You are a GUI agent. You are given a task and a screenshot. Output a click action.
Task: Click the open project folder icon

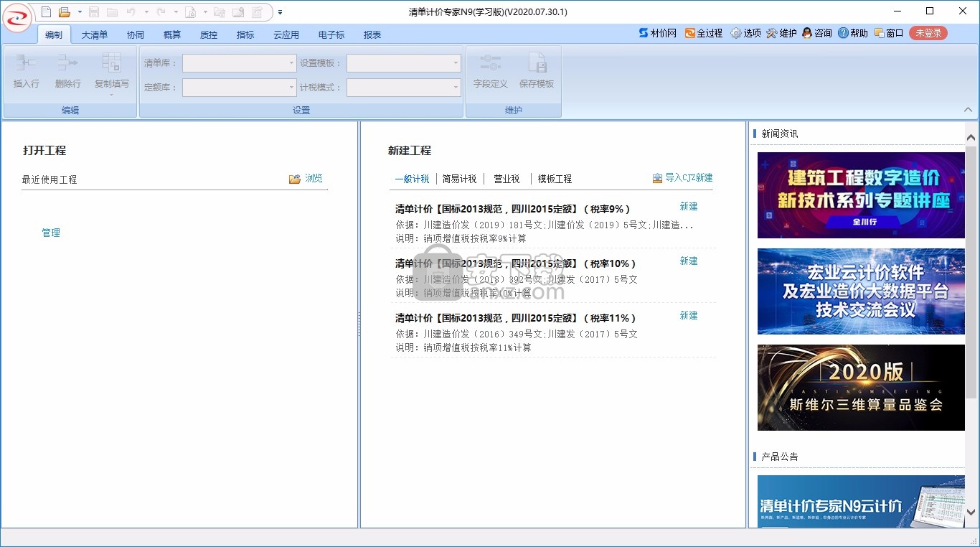coord(65,12)
